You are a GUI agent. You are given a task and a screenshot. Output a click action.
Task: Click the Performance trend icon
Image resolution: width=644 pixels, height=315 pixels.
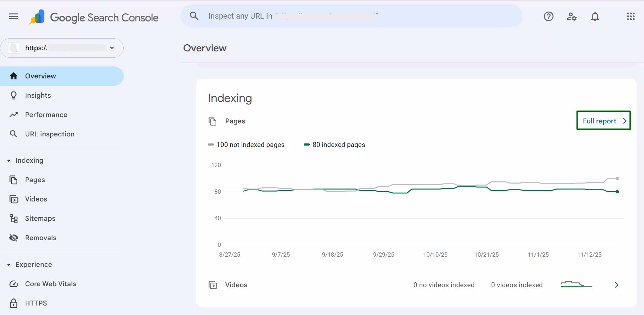click(x=14, y=115)
